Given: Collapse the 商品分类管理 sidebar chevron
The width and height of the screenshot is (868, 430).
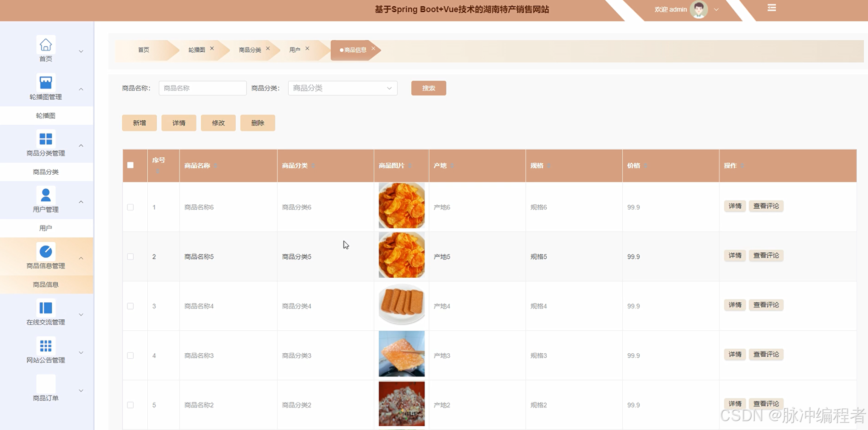Looking at the screenshot, I should pos(81,145).
